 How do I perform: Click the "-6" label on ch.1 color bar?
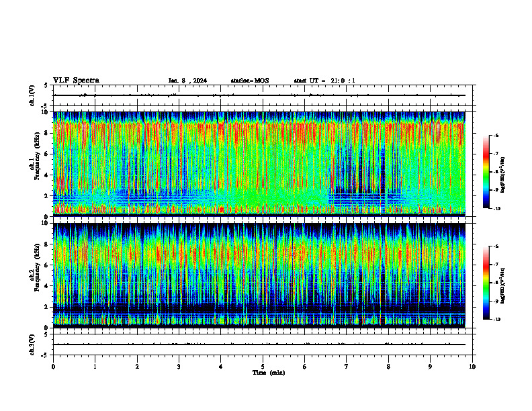(x=496, y=135)
